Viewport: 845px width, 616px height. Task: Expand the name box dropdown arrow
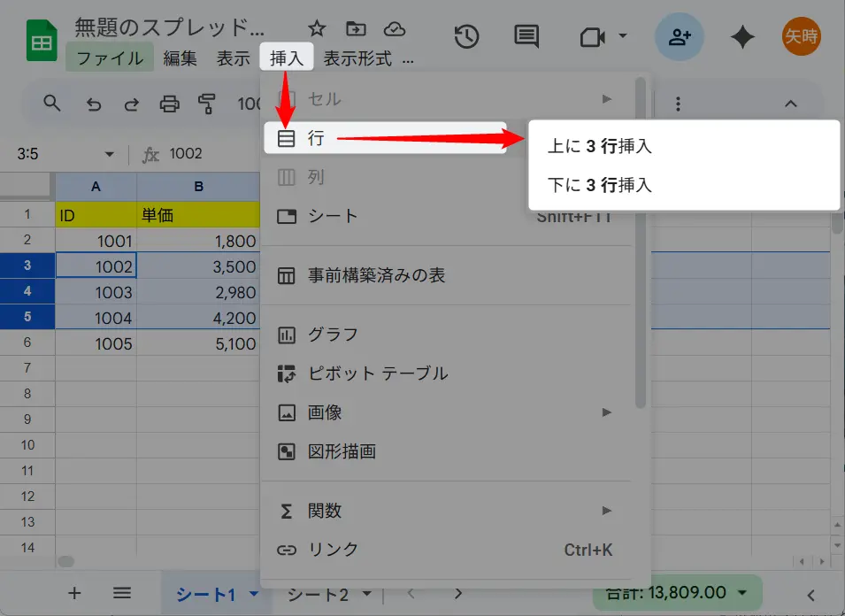pos(110,155)
